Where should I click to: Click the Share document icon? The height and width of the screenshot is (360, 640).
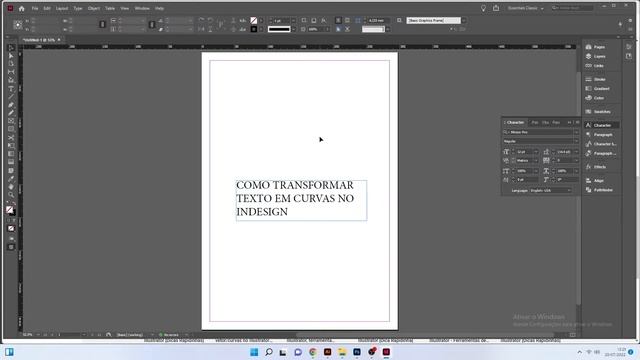tap(496, 8)
